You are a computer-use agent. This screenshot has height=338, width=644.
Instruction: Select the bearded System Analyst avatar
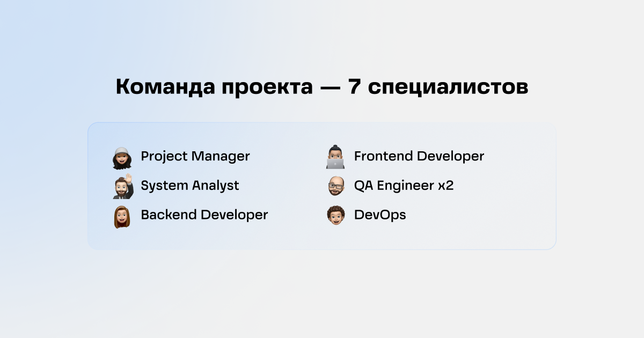tap(122, 187)
